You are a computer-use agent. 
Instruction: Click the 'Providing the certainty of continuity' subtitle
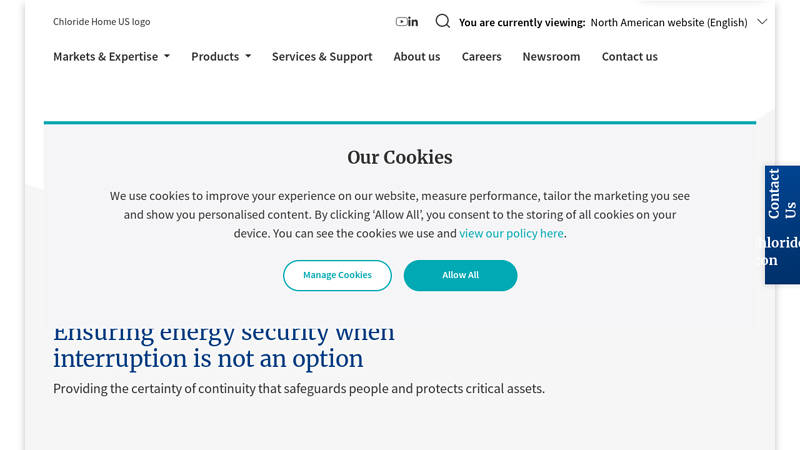coord(299,388)
